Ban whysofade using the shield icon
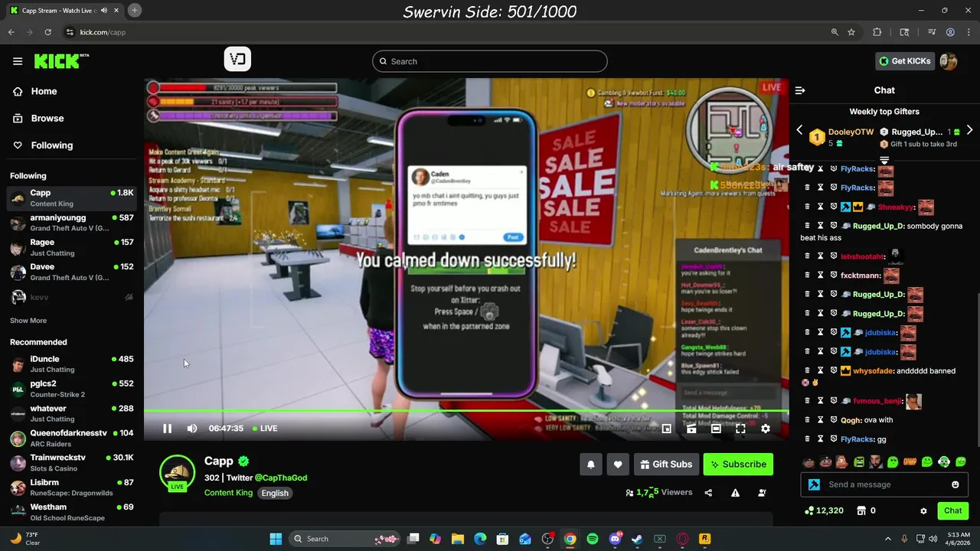 834,370
